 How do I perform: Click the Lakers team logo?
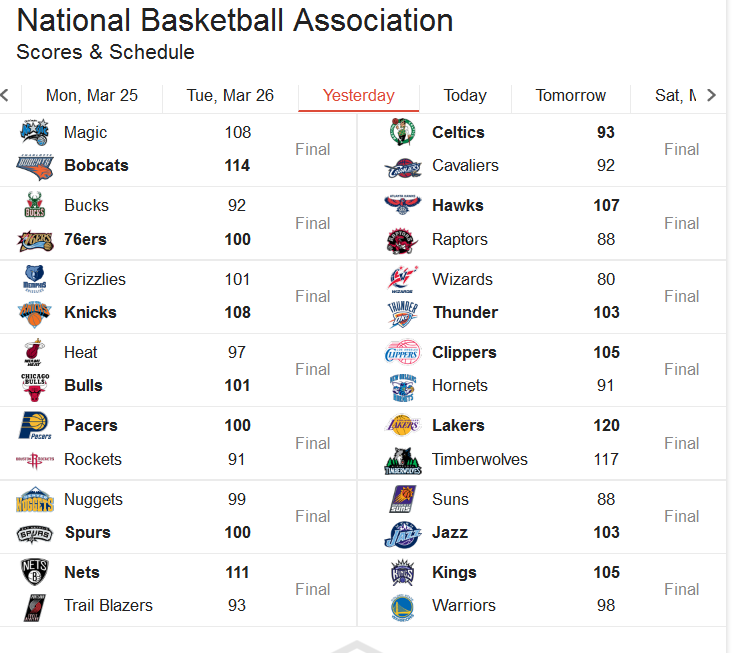(x=403, y=425)
